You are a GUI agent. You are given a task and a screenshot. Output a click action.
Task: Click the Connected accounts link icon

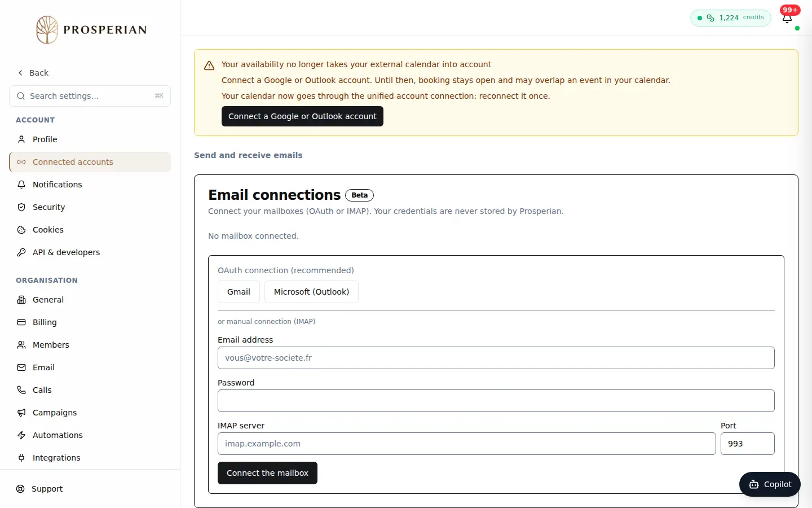(x=21, y=162)
